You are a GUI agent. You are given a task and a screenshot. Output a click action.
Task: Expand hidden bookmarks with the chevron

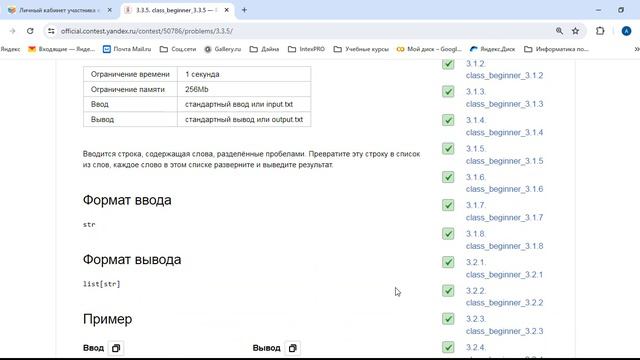point(636,49)
